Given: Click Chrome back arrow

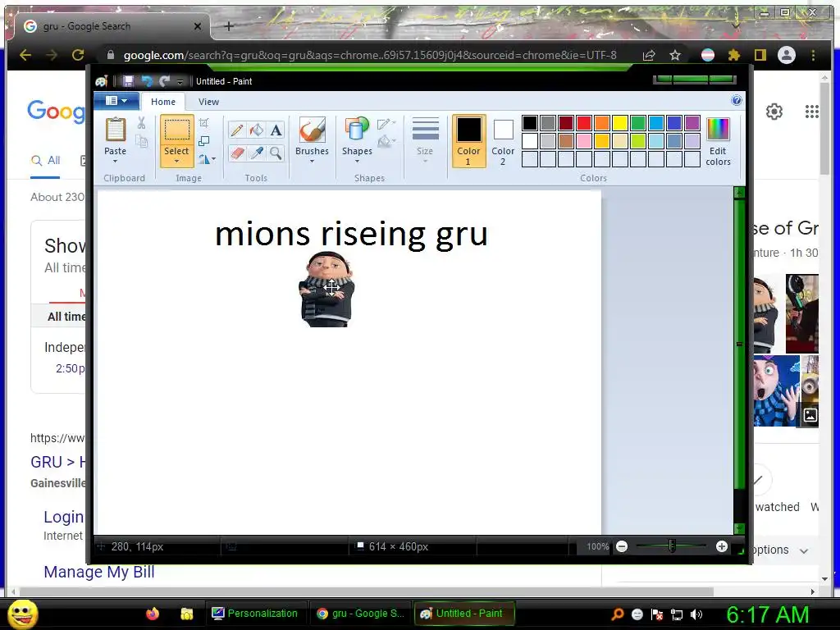Looking at the screenshot, I should point(25,55).
